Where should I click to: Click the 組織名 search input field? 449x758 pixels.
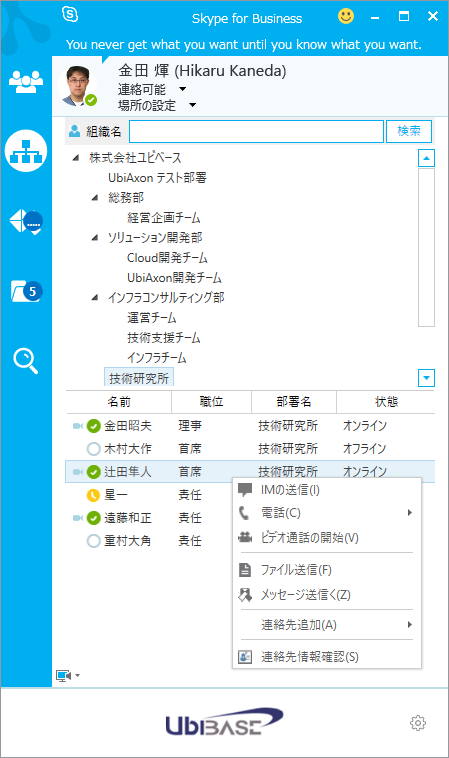pyautogui.click(x=257, y=131)
